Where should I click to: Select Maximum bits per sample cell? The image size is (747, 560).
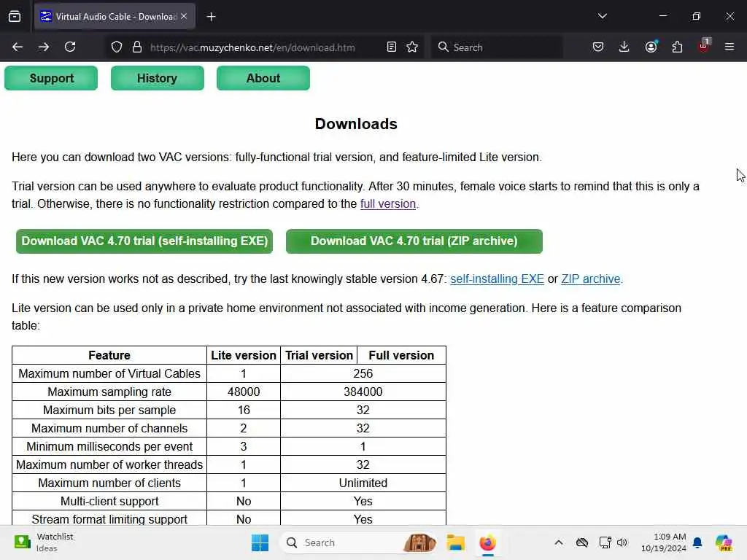click(x=109, y=410)
